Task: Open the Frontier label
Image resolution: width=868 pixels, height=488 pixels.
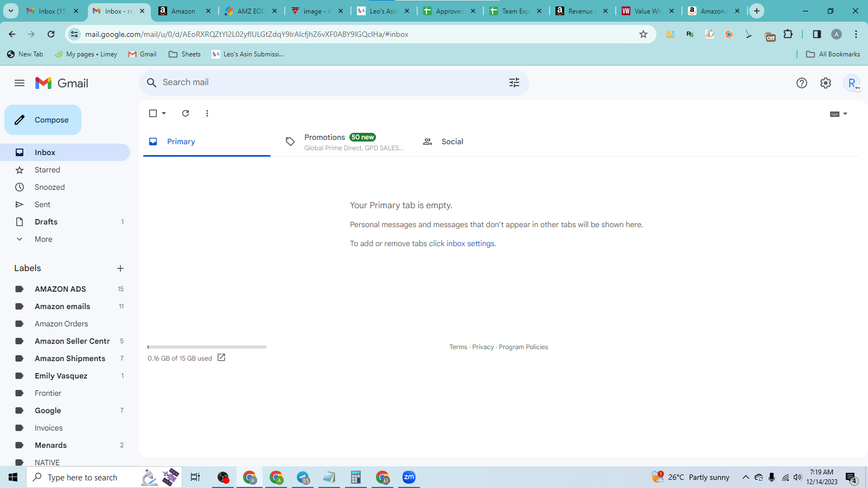Action: pyautogui.click(x=65, y=393)
